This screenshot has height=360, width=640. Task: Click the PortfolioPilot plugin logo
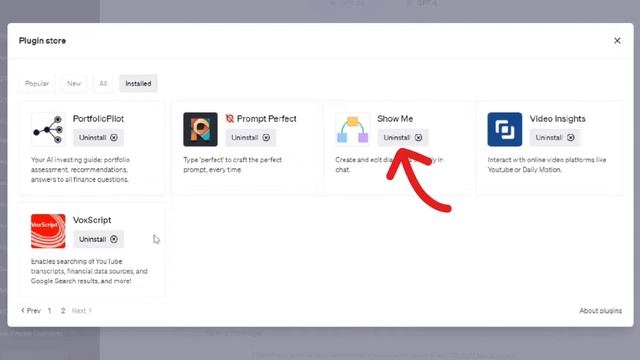48,129
